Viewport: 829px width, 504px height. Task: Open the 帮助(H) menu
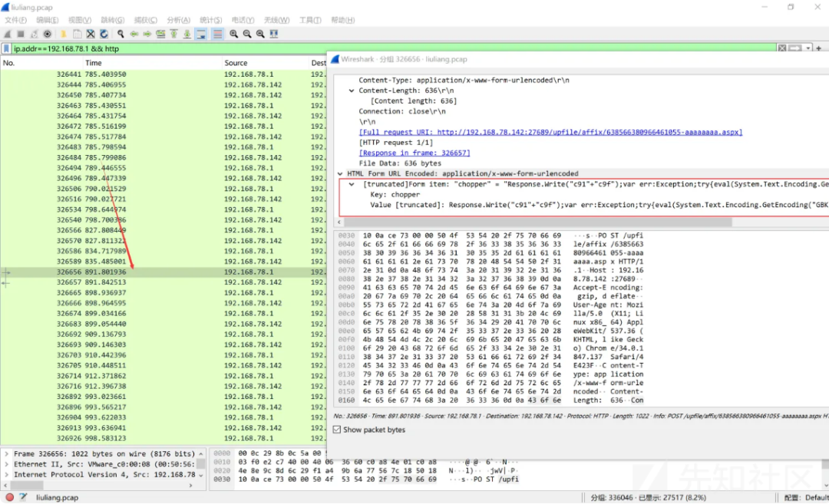point(342,20)
